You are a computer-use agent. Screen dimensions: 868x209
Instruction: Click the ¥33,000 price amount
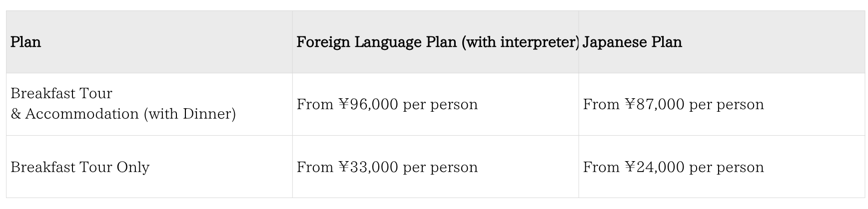click(x=368, y=167)
